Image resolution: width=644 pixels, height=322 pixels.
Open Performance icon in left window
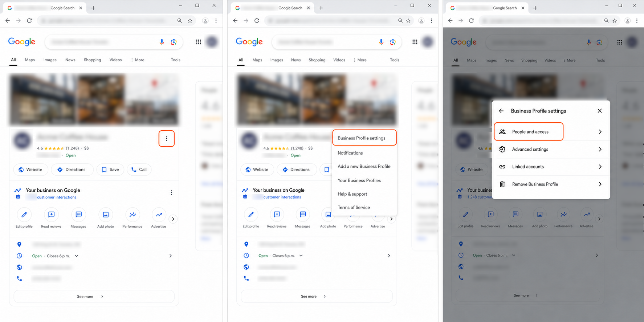[x=133, y=215]
